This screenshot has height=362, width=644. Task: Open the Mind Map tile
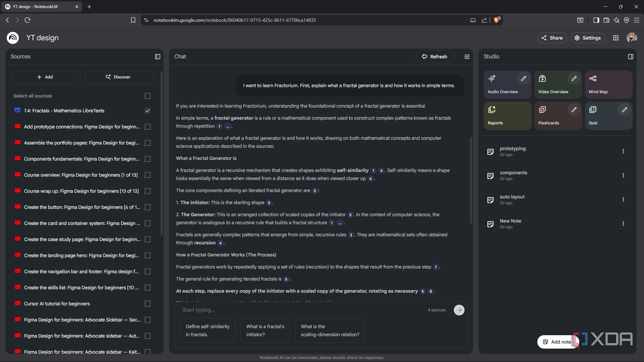(x=608, y=84)
